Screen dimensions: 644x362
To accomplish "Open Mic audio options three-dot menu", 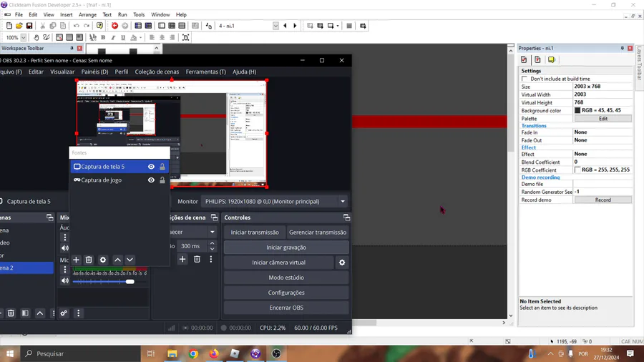I will tap(64, 270).
